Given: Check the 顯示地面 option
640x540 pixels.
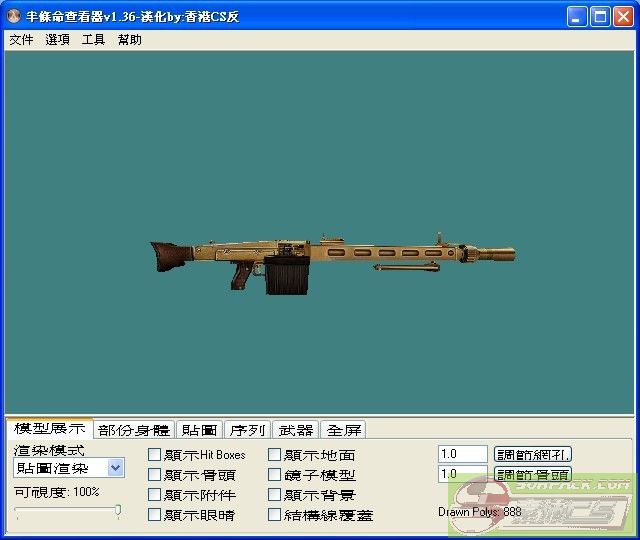Looking at the screenshot, I should pyautogui.click(x=275, y=455).
